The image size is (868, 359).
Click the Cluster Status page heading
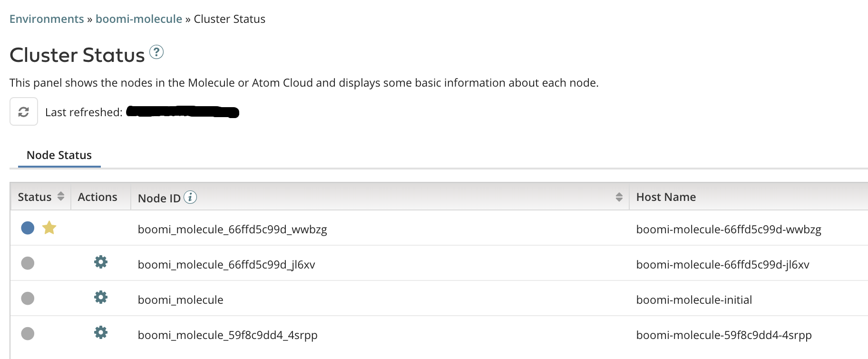point(77,55)
